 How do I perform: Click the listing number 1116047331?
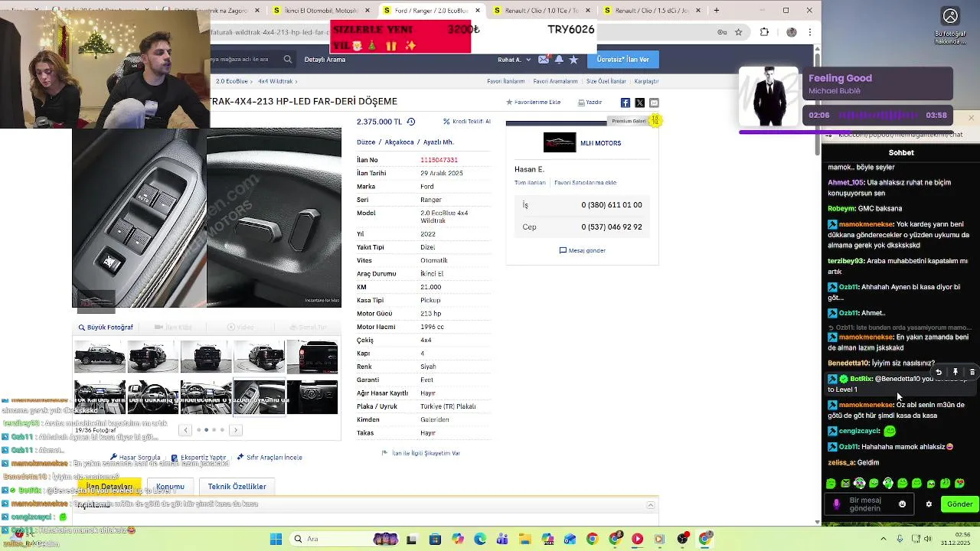coord(439,160)
